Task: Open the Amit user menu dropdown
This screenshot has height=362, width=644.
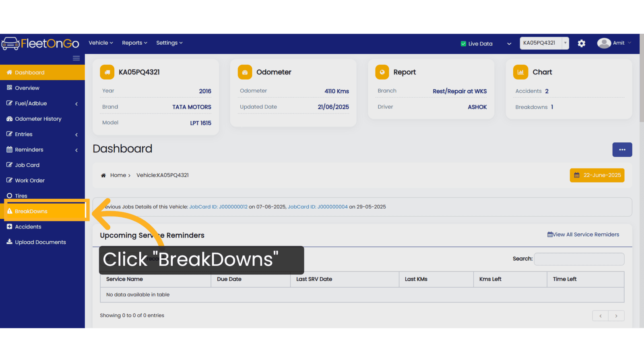Action: pos(622,43)
